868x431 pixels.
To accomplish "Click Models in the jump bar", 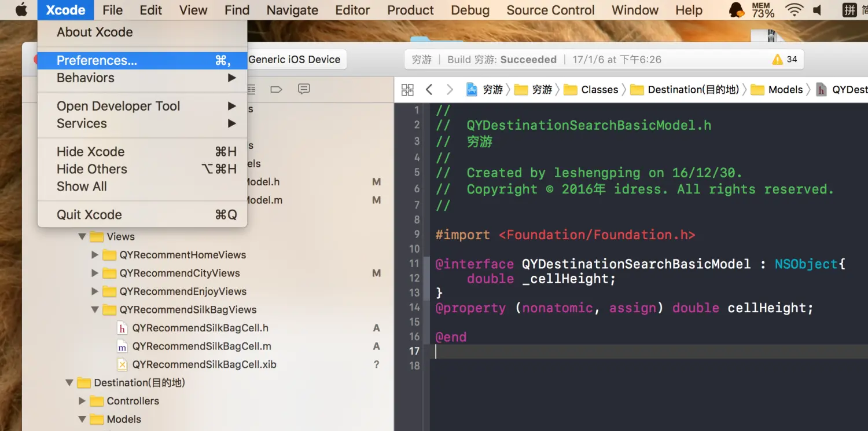I will 777,89.
